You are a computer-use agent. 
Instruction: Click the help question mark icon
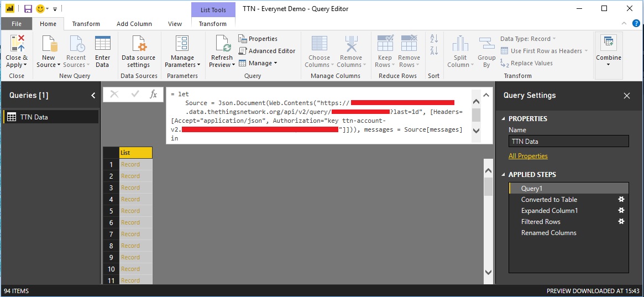point(636,23)
